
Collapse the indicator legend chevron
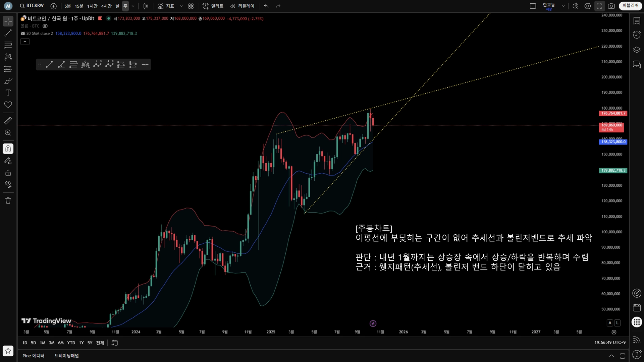pos(25,42)
